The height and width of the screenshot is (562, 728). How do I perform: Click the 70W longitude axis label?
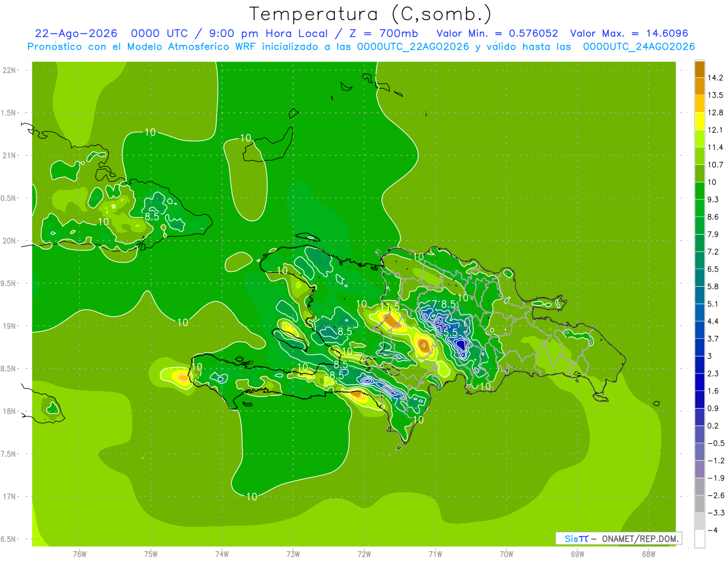[x=507, y=554]
